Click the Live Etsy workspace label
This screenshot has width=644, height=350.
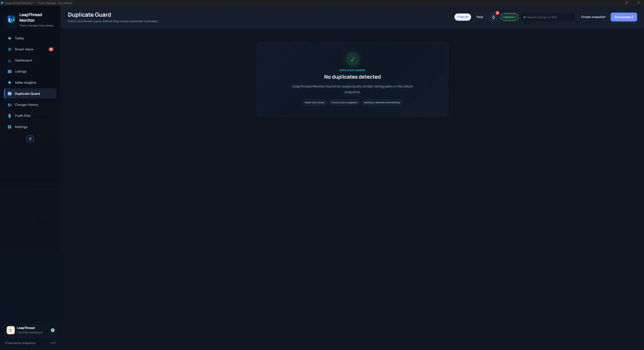tap(30, 332)
